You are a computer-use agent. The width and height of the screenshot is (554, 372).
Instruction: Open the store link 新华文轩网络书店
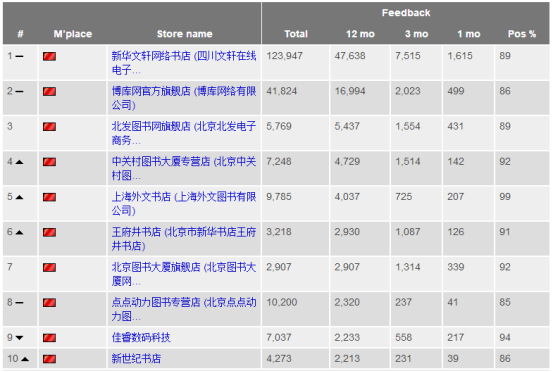[x=184, y=63]
